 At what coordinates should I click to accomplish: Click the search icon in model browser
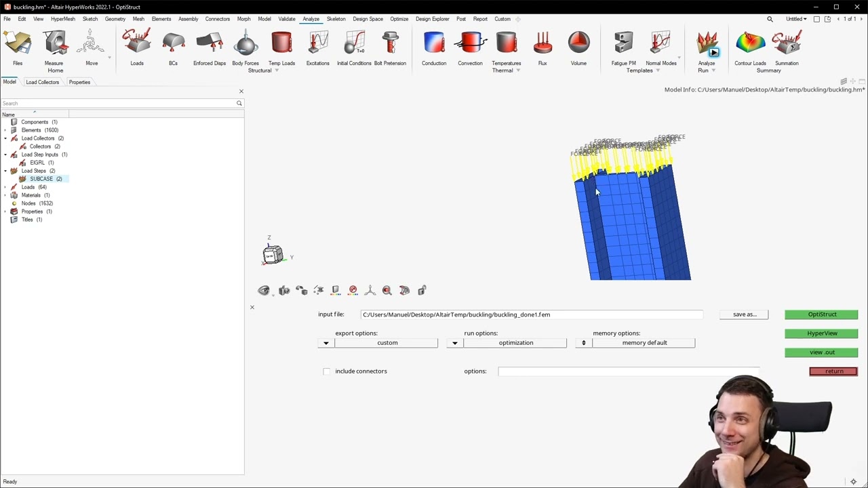tap(239, 103)
